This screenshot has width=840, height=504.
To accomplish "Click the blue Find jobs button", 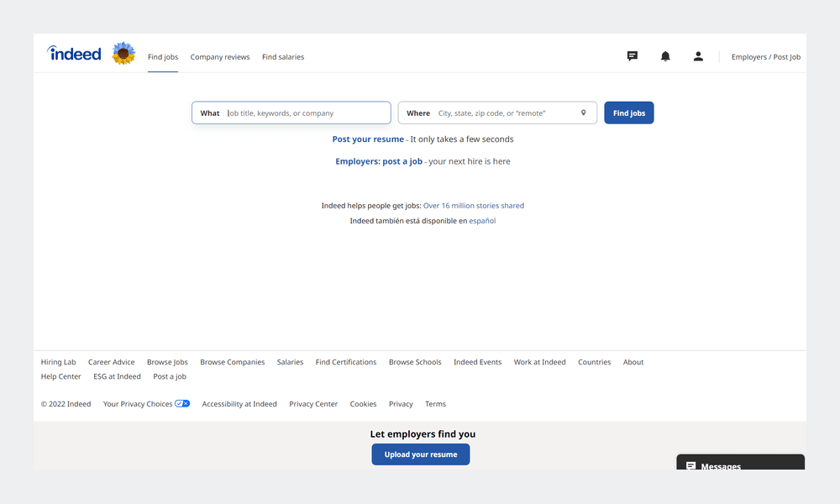I will [x=629, y=113].
